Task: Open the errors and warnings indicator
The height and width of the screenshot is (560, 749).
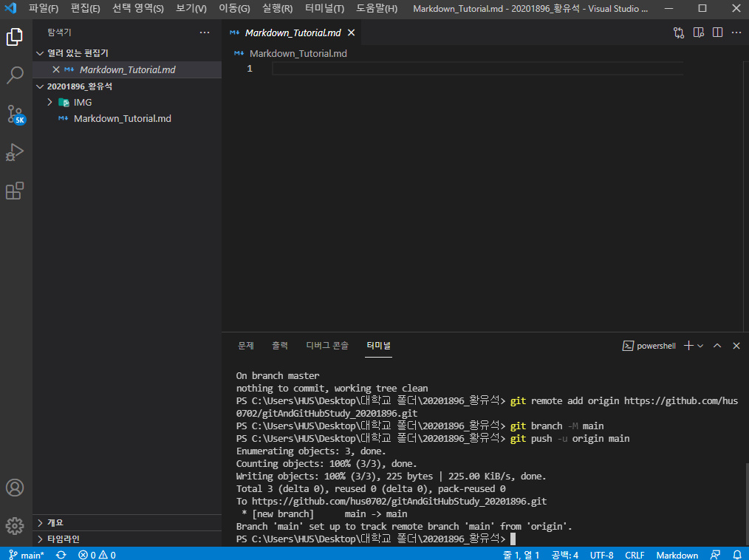Action: 97,555
